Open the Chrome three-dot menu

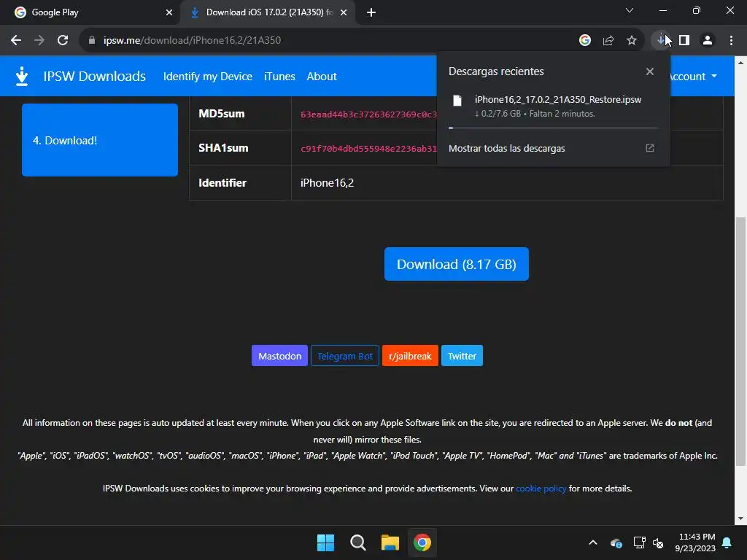pyautogui.click(x=731, y=41)
